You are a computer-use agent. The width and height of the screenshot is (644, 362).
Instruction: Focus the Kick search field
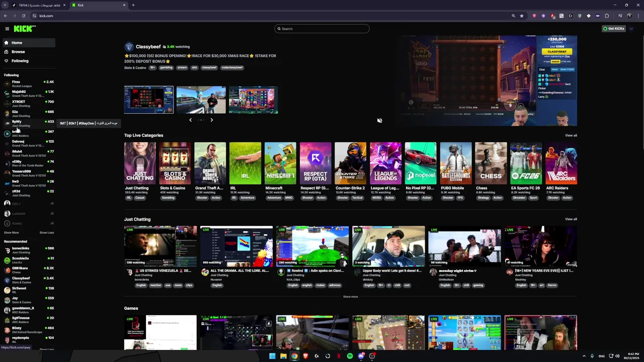pyautogui.click(x=322, y=29)
